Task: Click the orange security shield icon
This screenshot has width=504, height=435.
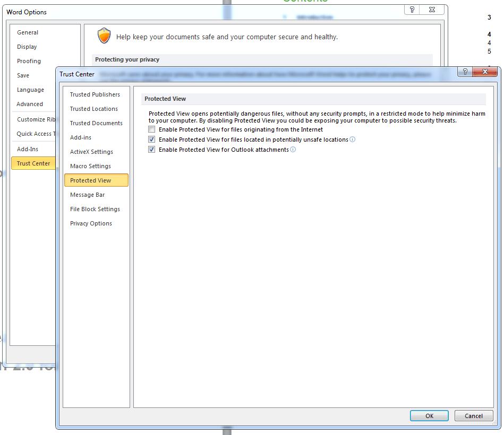Action: pos(104,36)
